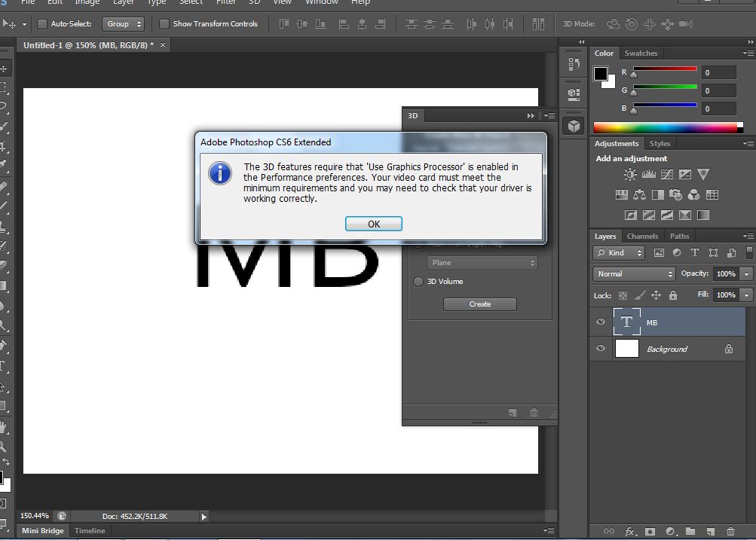Viewport: 756px width, 540px height.
Task: Click the Brightness/Contrast adjustment icon
Action: [629, 175]
